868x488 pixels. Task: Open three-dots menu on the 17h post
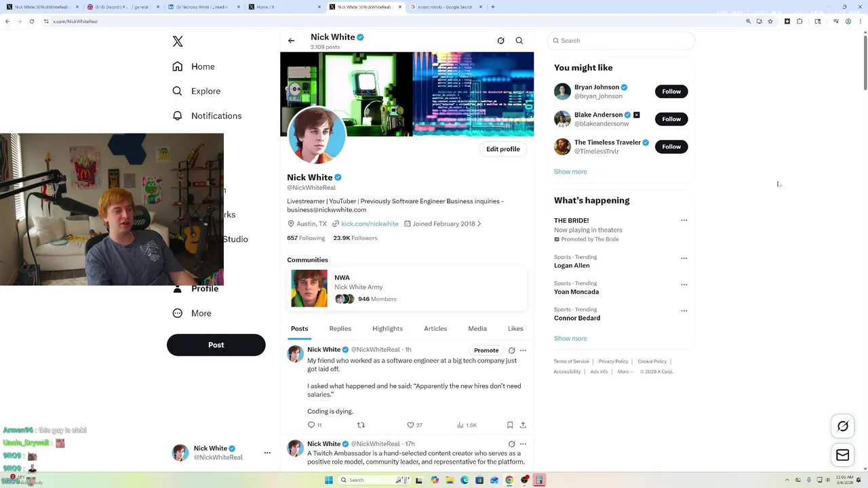point(523,444)
